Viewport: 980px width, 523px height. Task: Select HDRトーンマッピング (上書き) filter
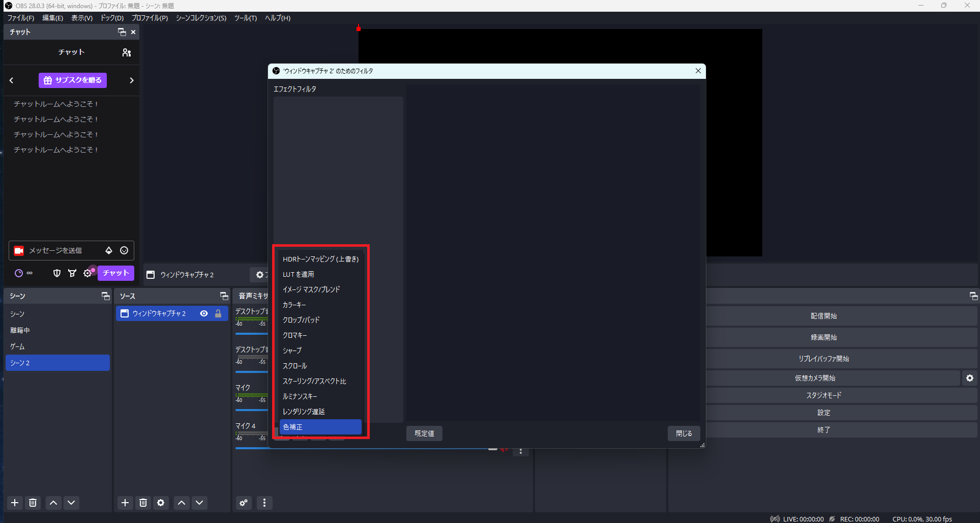(320, 259)
